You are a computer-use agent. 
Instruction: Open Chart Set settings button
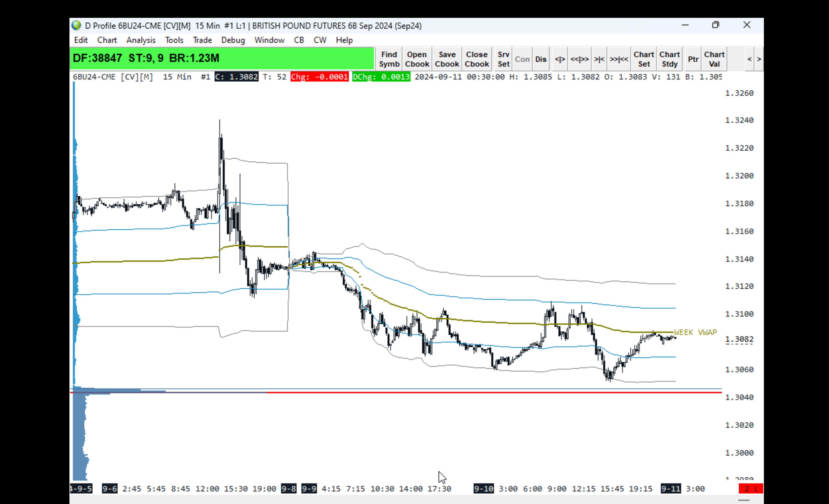pos(644,59)
